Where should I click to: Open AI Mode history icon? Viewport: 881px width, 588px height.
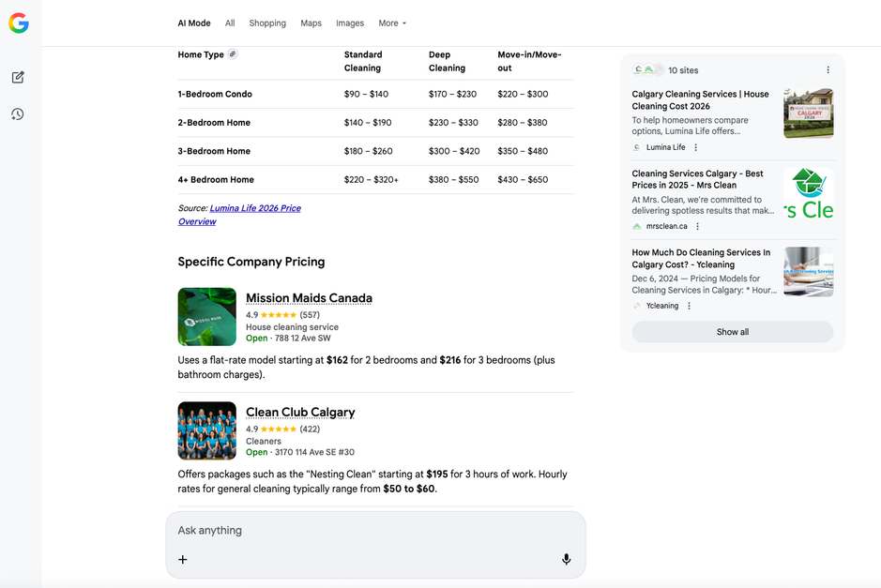click(18, 114)
